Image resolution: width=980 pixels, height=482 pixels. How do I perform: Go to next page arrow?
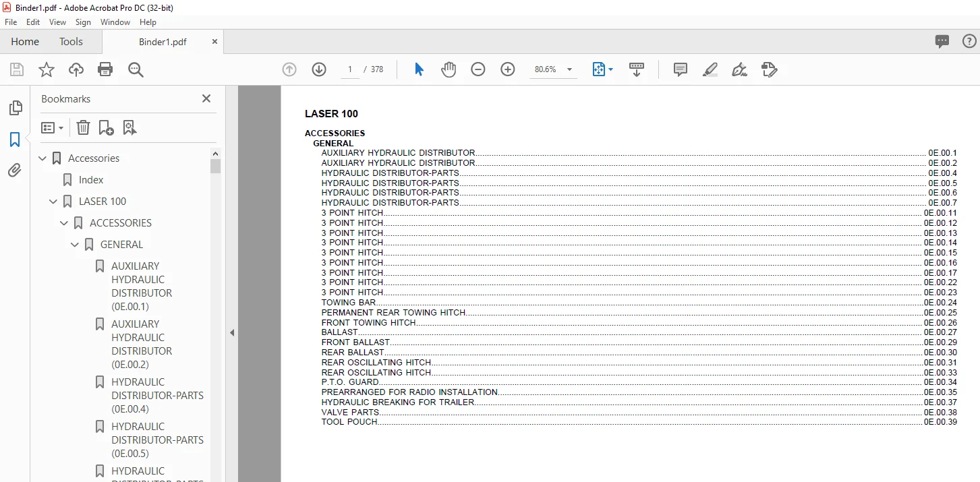319,69
